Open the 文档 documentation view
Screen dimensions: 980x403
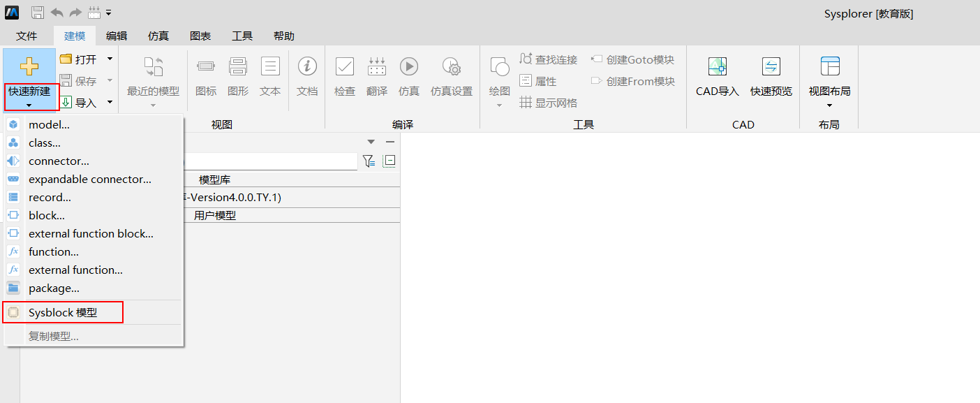tap(307, 75)
